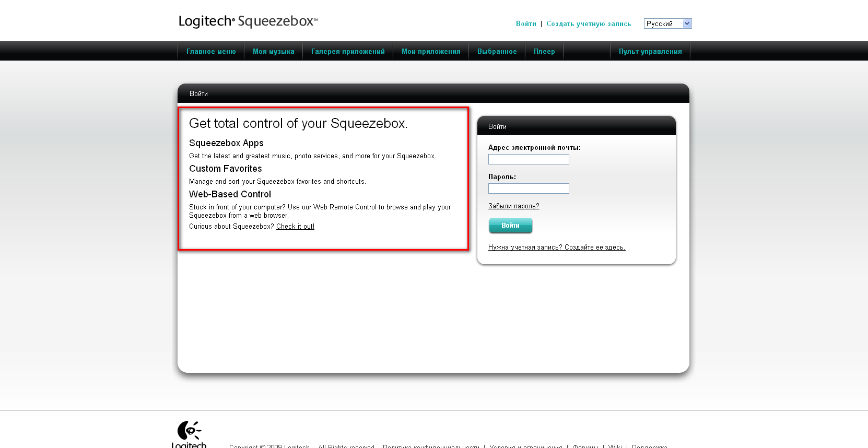Select Плеер in the navigation bar

544,52
